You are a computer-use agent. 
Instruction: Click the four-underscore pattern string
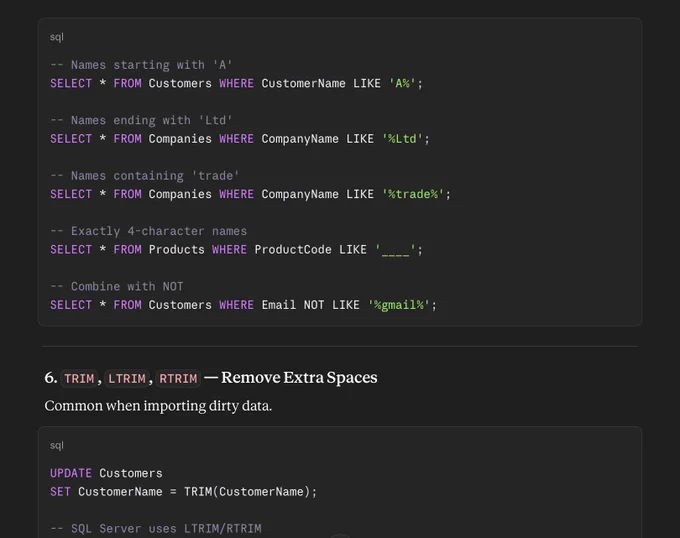click(x=395, y=250)
